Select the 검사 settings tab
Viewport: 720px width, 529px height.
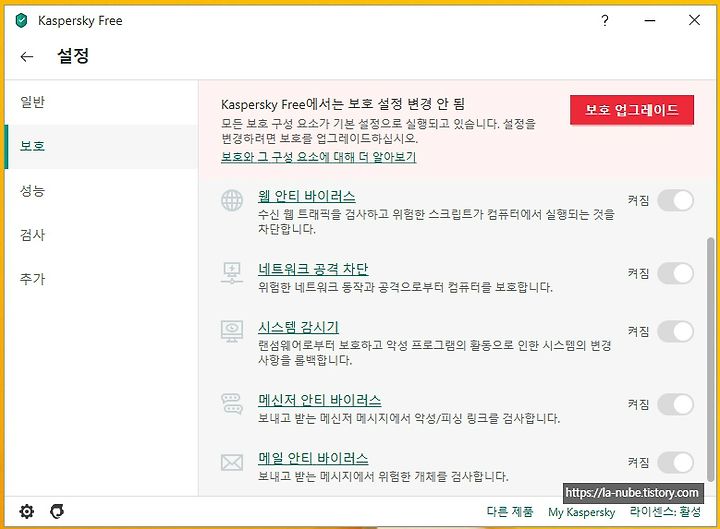101,235
